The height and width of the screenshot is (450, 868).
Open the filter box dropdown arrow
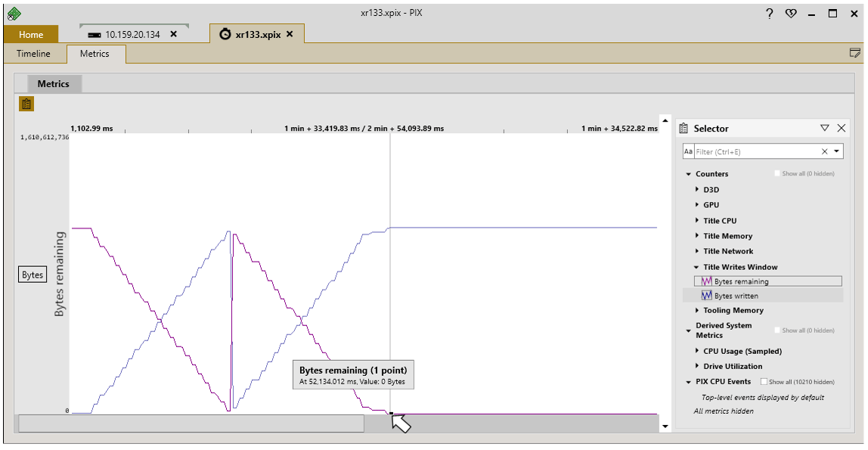[836, 151]
